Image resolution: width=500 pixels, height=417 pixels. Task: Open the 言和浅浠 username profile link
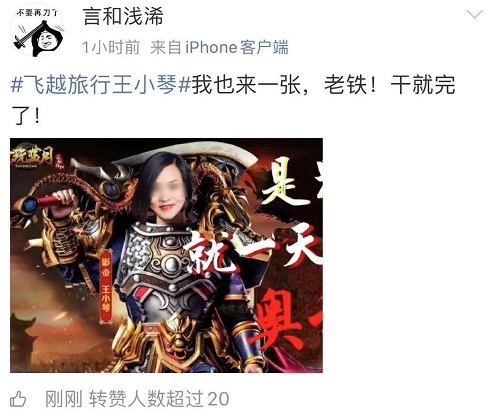[123, 17]
